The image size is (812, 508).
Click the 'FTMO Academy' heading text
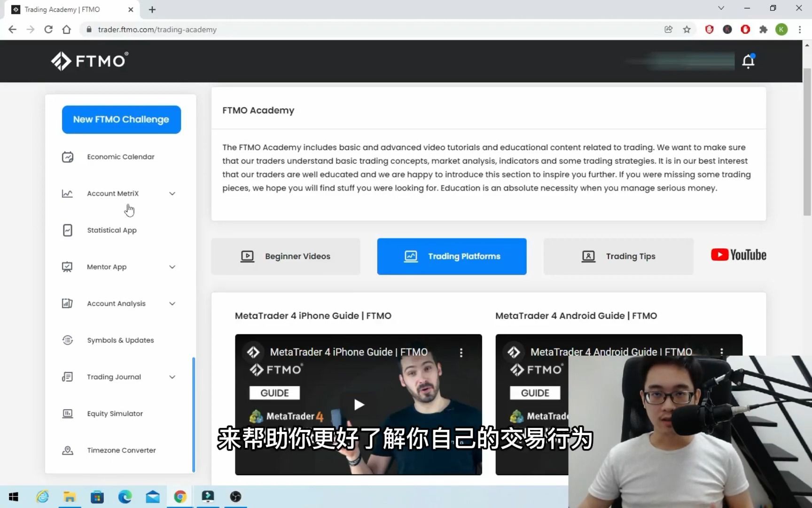tap(258, 111)
